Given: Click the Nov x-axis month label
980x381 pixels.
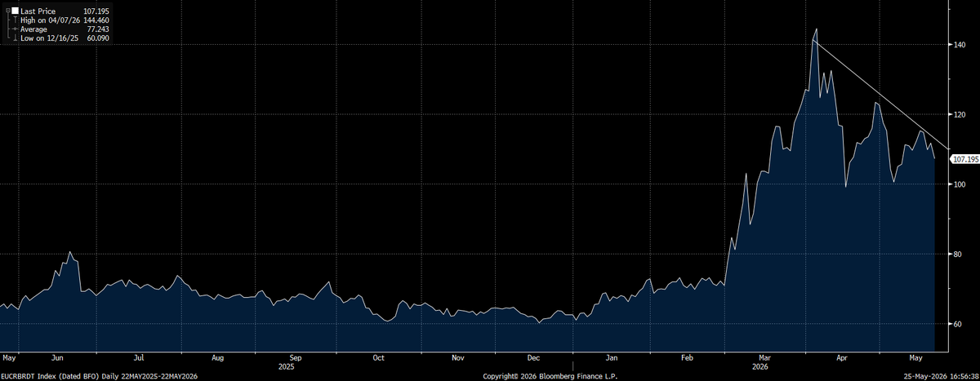Looking at the screenshot, I should coord(457,357).
